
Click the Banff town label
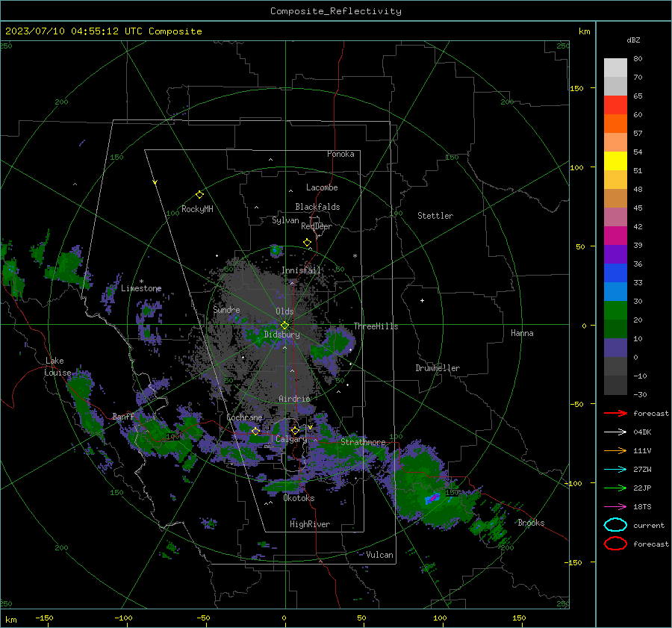123,417
